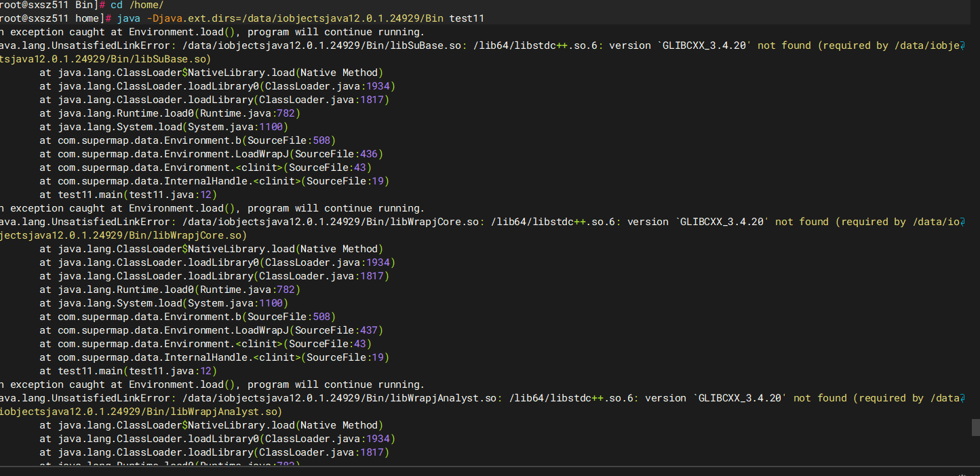The height and width of the screenshot is (476, 980).
Task: Click the 'root@sxsz511 Bin' shell prompt
Action: tap(47, 5)
